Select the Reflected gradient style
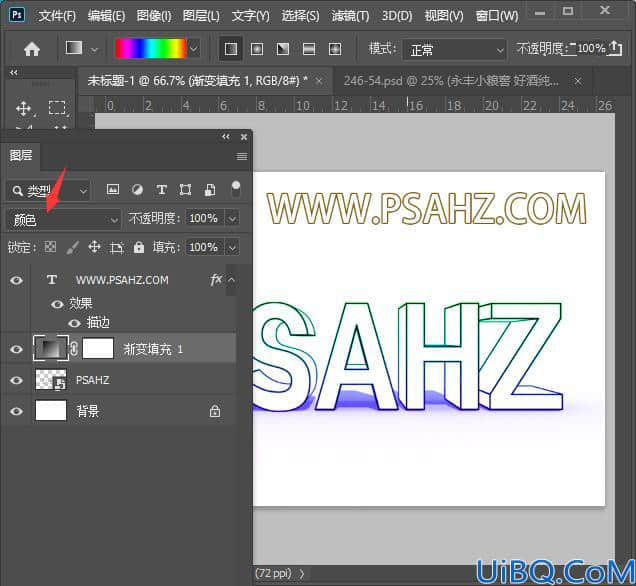636x586 pixels. [309, 49]
